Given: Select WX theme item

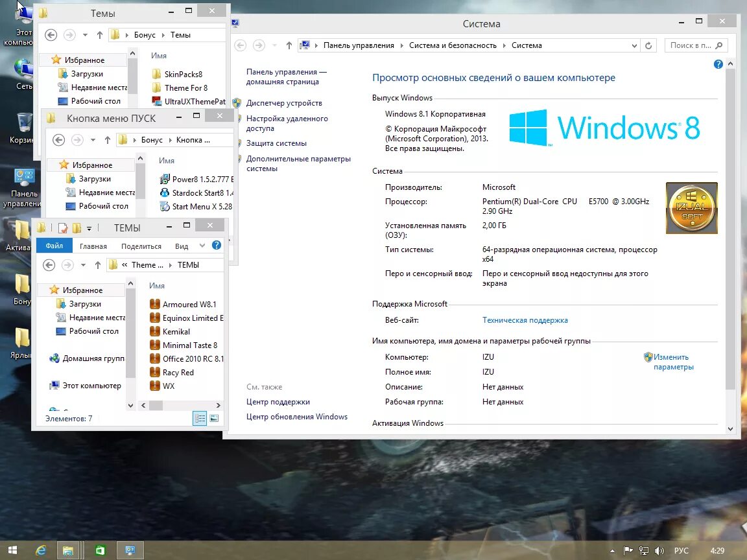Looking at the screenshot, I should coord(162,386).
